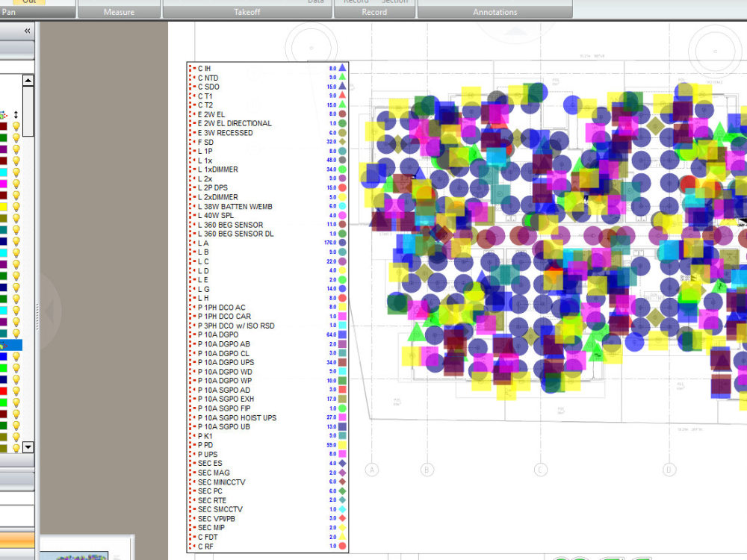Click the 'L 2xDIMMER' legend label
This screenshot has width=747, height=560.
218,197
